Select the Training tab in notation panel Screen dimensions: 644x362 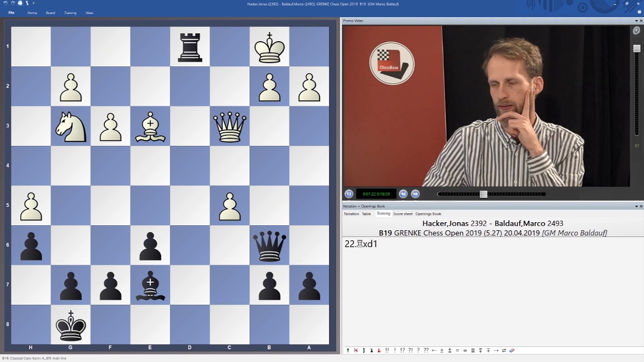coord(383,214)
